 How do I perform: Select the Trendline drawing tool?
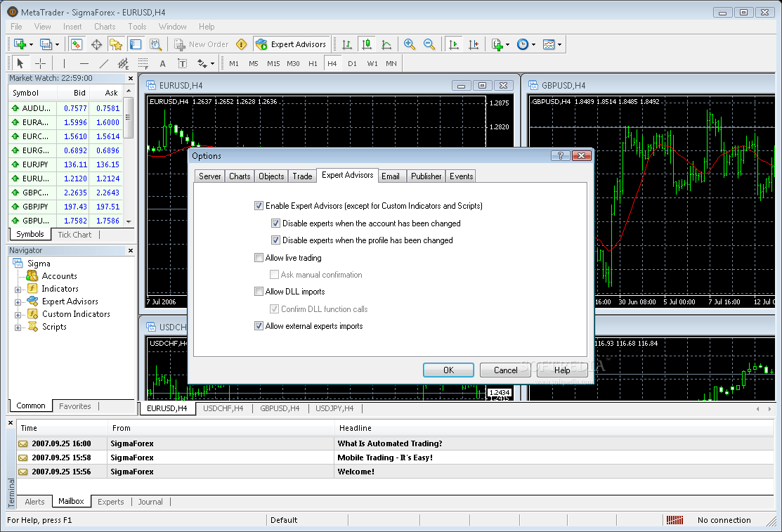103,63
